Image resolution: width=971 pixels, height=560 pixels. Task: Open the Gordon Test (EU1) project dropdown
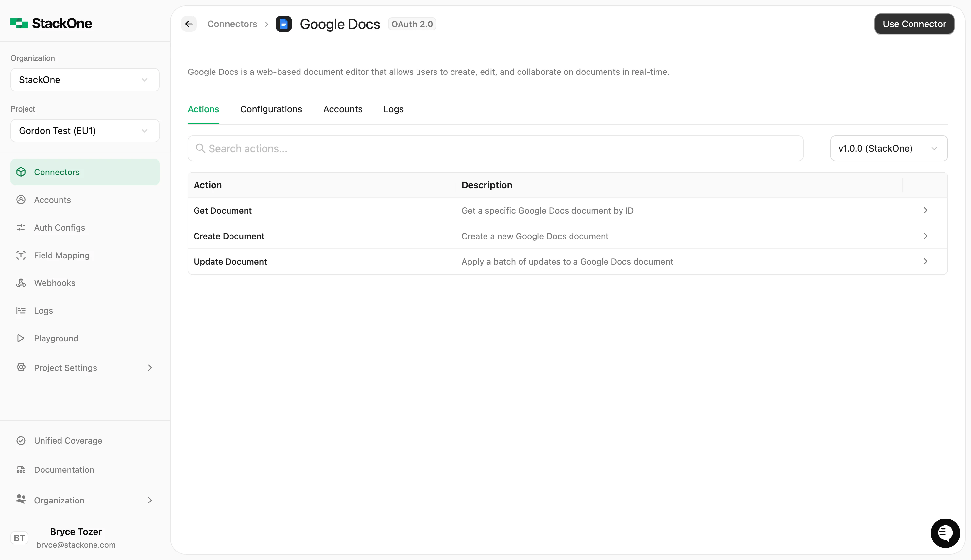[85, 131]
